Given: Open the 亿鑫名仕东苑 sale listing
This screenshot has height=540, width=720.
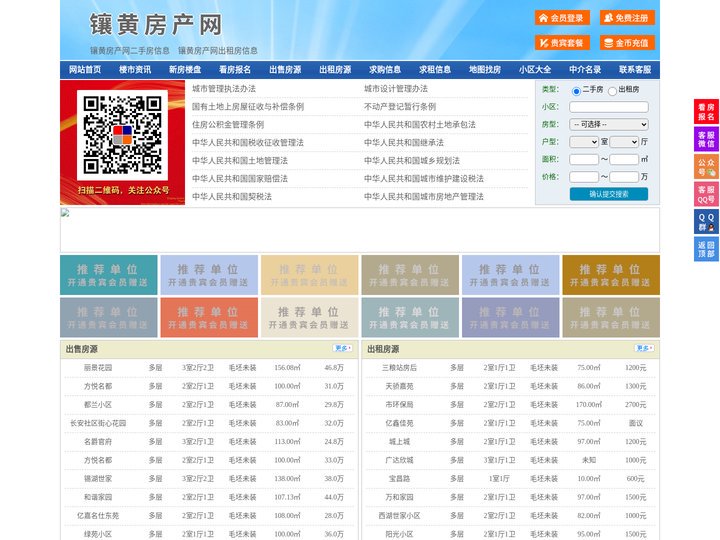Looking at the screenshot, I should pos(98,516).
